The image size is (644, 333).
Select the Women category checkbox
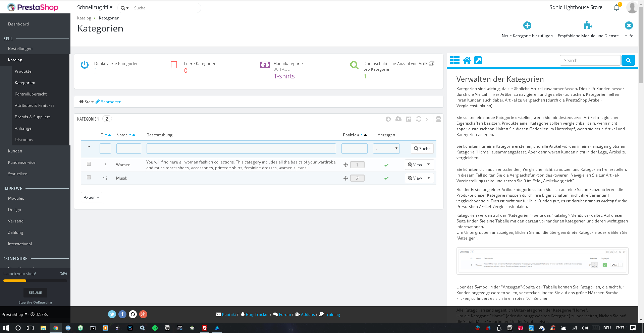point(89,164)
